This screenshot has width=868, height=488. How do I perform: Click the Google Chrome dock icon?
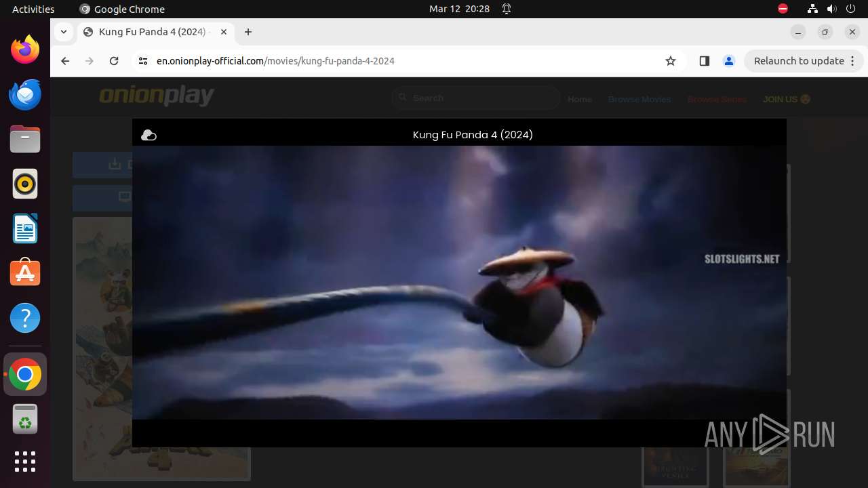25,374
